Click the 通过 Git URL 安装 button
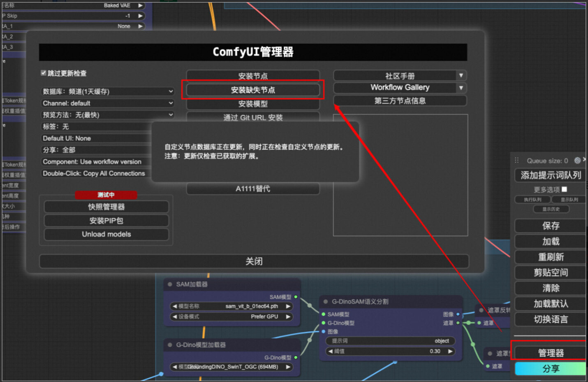Viewport: 588px width, 382px height. click(x=253, y=117)
